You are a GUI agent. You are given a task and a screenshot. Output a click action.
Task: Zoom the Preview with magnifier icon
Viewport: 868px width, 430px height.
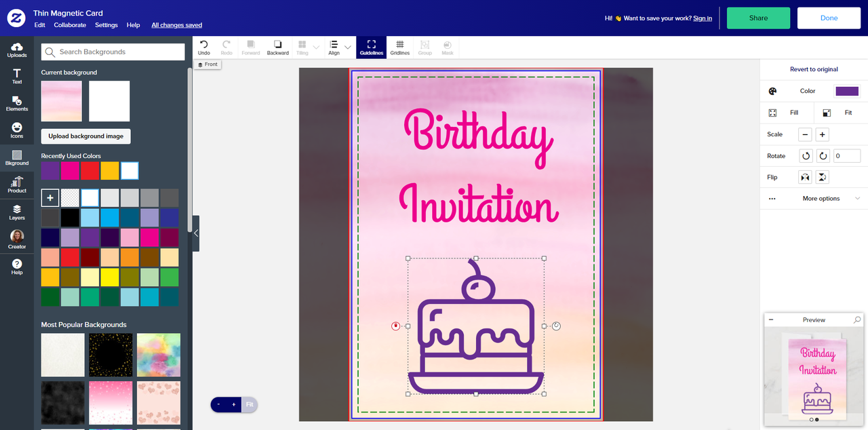click(x=857, y=319)
